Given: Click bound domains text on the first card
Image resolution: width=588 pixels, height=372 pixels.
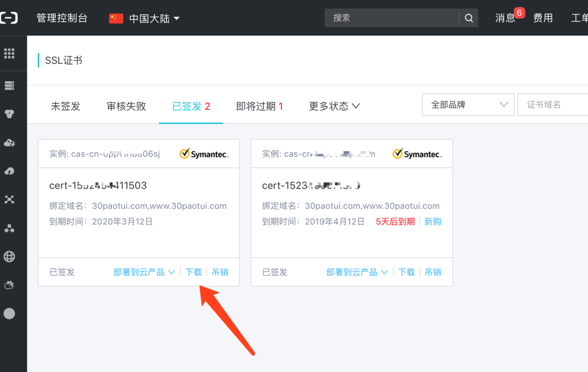Looking at the screenshot, I should 138,206.
